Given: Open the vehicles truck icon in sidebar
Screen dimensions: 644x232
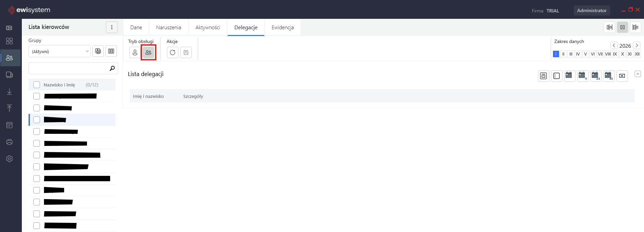Looking at the screenshot, I should click(x=9, y=75).
